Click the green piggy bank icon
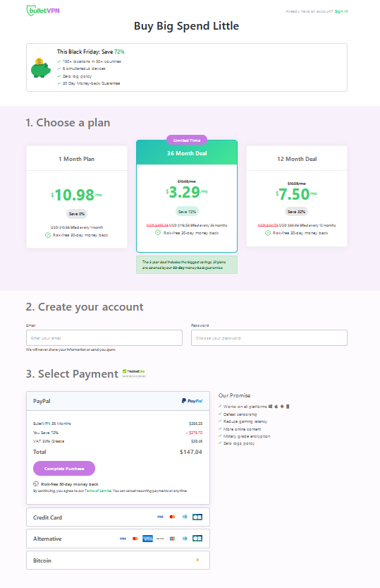Image resolution: width=380 pixels, height=588 pixels. point(40,68)
